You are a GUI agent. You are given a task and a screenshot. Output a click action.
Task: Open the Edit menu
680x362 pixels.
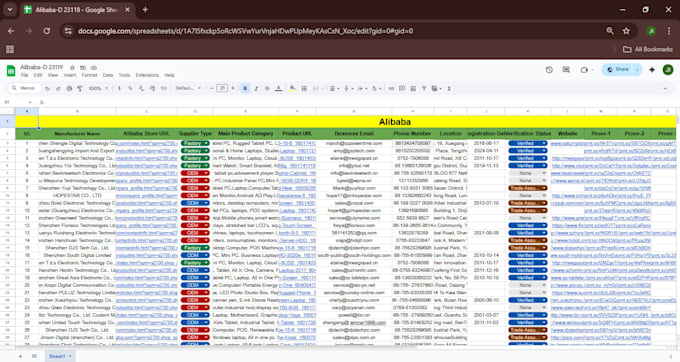[x=38, y=75]
